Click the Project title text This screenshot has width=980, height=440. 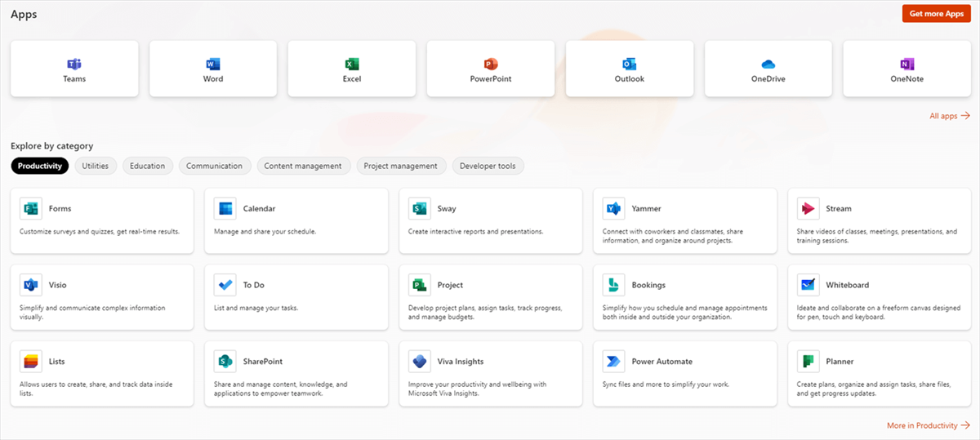[x=450, y=285]
